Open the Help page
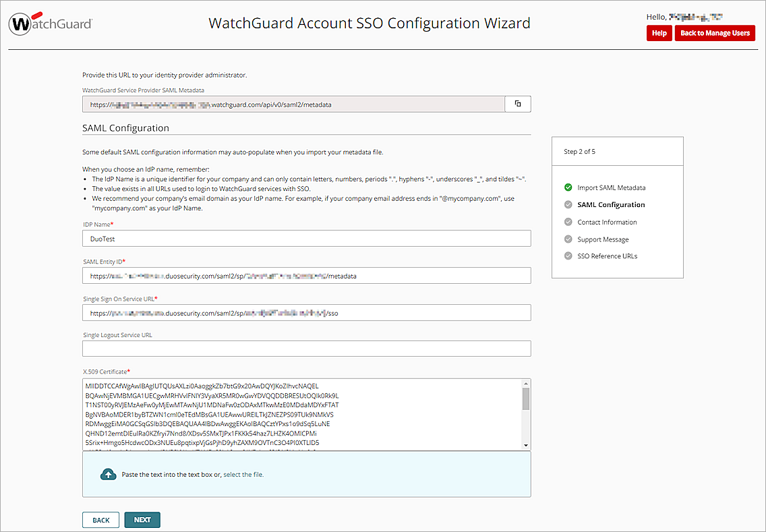Viewport: 766px width, 532px height. click(x=659, y=32)
